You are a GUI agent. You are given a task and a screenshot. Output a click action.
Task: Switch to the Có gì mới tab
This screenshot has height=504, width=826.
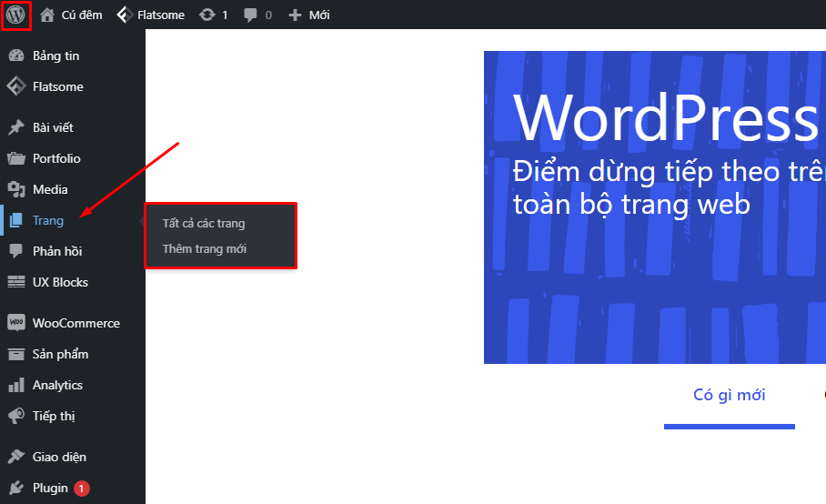[x=729, y=395]
